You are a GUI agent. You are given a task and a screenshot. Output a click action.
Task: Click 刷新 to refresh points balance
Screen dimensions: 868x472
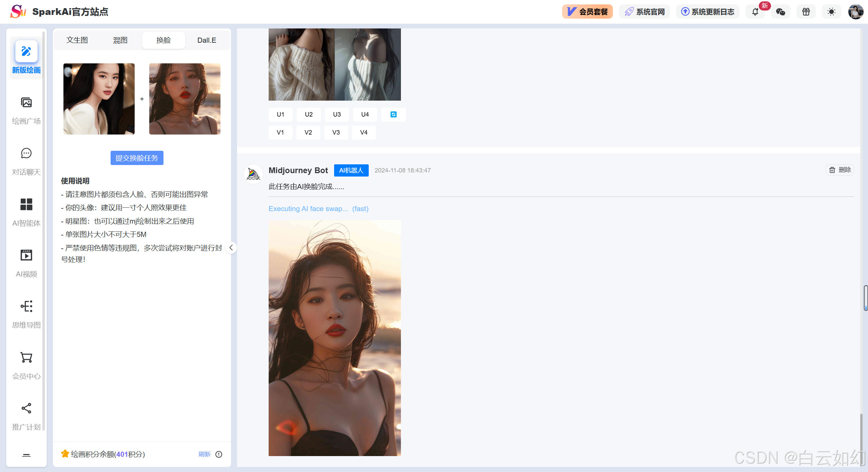(x=204, y=454)
